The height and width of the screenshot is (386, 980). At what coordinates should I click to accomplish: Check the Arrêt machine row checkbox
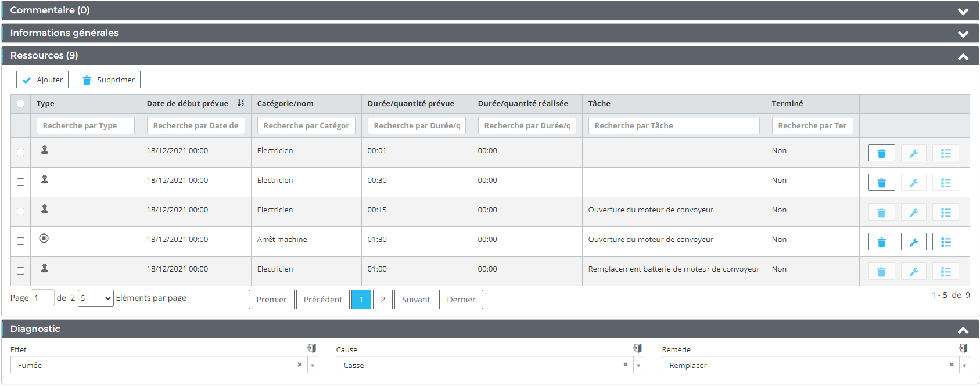point(21,241)
